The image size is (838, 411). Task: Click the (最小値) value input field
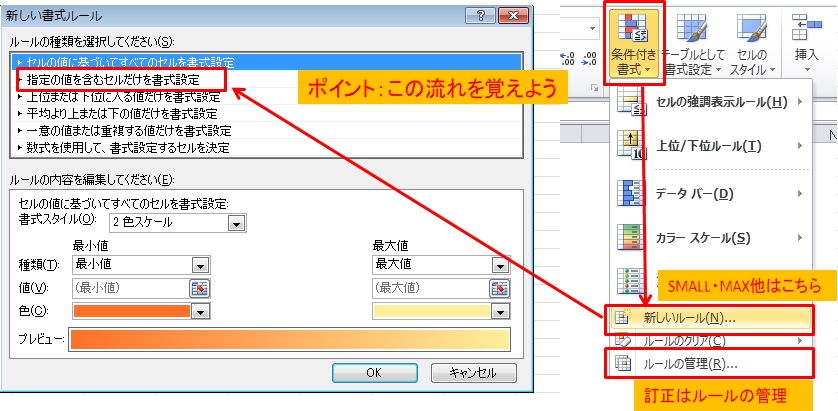pyautogui.click(x=131, y=289)
